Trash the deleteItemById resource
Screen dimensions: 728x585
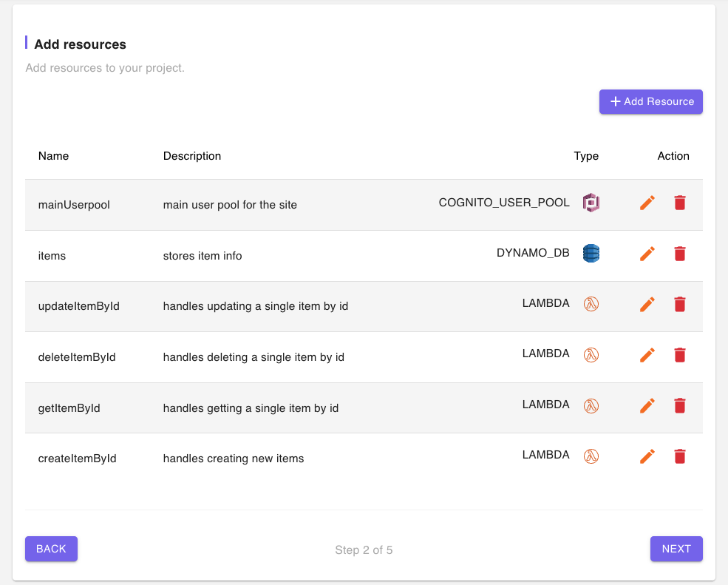coord(680,355)
